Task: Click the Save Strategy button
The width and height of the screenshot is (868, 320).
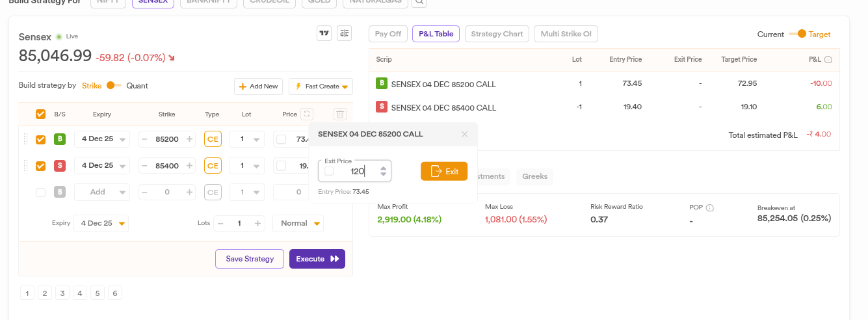Action: tap(249, 259)
